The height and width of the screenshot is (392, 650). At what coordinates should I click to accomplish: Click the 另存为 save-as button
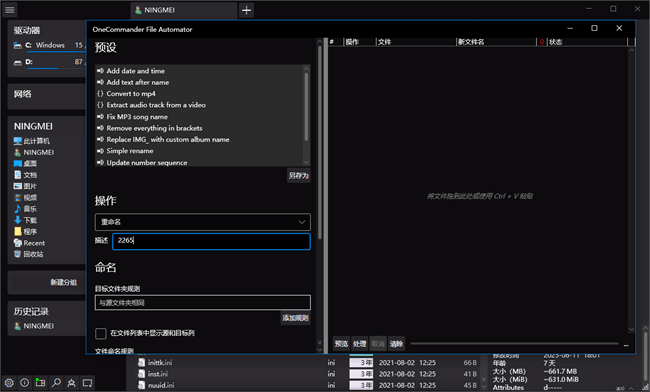[x=298, y=176]
